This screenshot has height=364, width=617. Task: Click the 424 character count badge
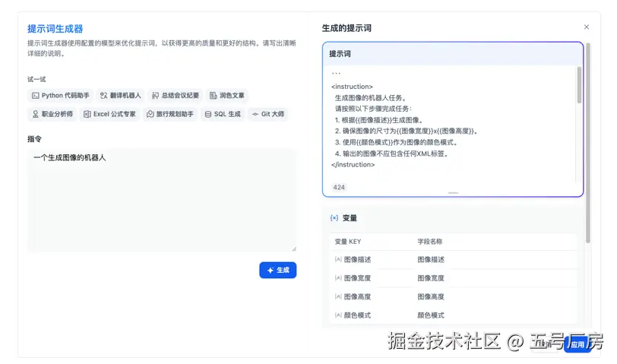[339, 187]
